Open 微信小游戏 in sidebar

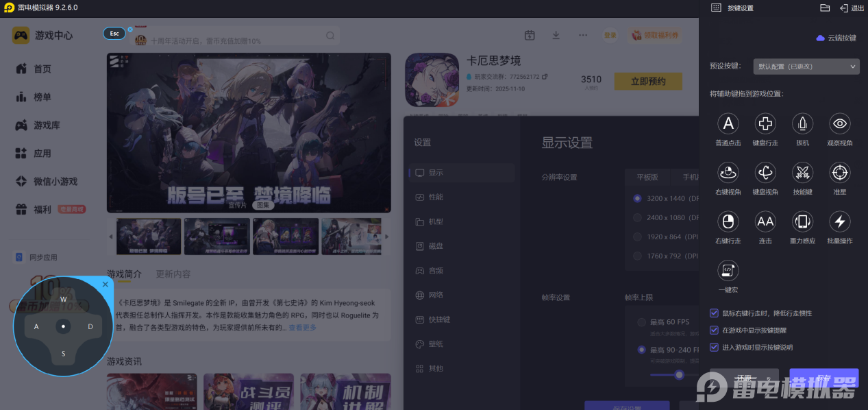[55, 182]
